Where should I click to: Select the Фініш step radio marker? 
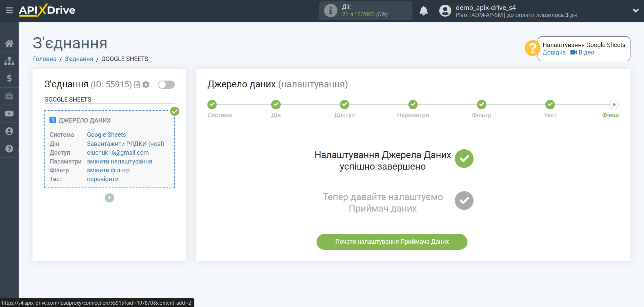(x=614, y=105)
